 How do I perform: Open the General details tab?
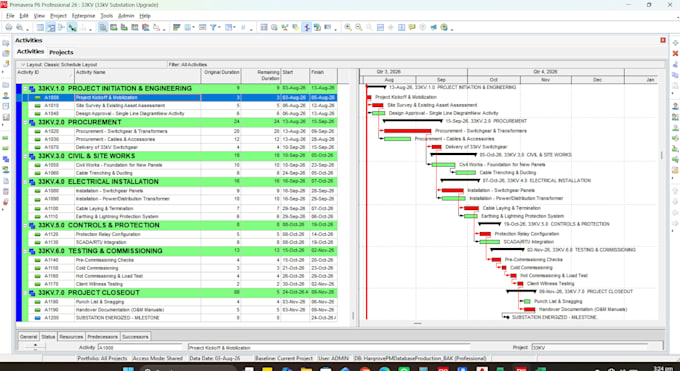click(28, 337)
